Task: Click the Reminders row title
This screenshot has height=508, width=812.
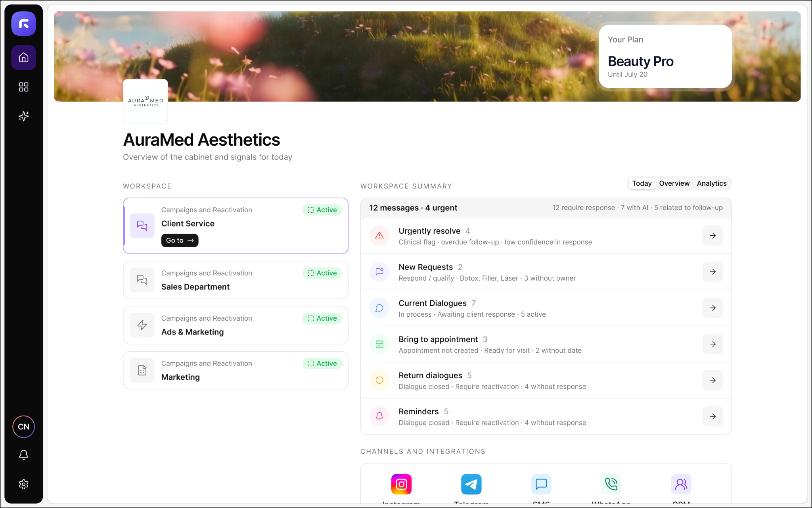Action: click(x=419, y=412)
